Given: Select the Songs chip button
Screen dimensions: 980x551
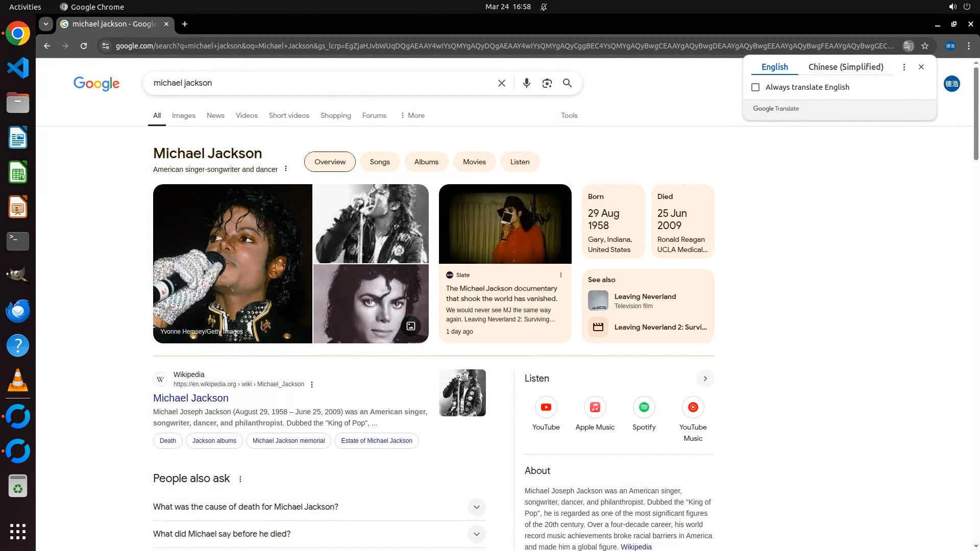Looking at the screenshot, I should [x=379, y=162].
